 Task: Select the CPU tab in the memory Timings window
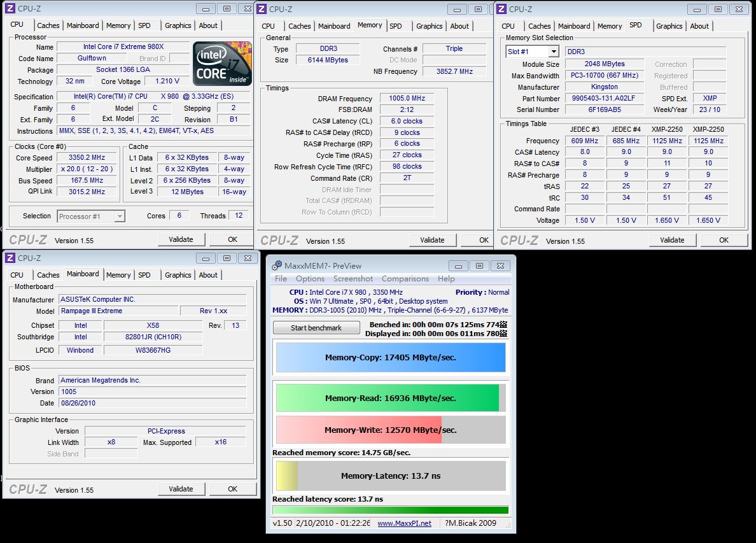click(268, 26)
